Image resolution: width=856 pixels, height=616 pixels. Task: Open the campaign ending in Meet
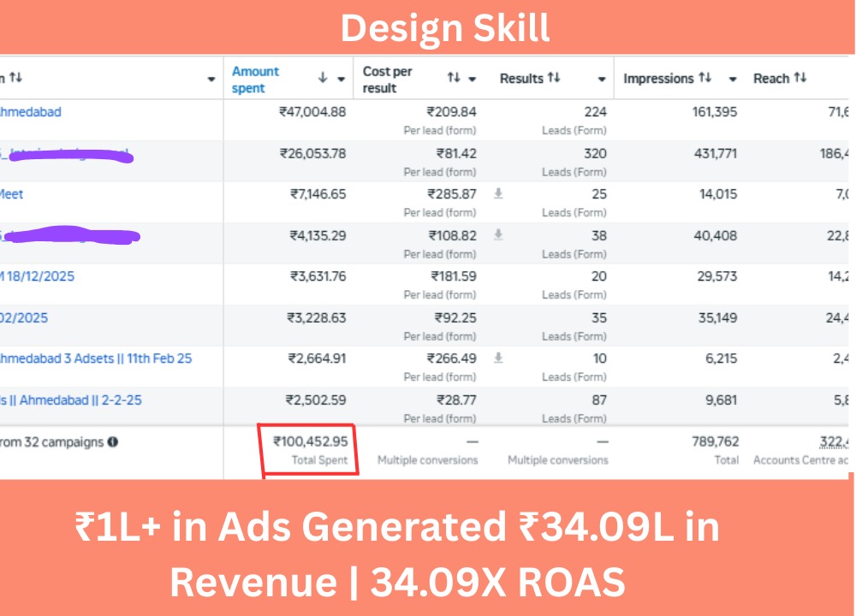click(x=12, y=194)
